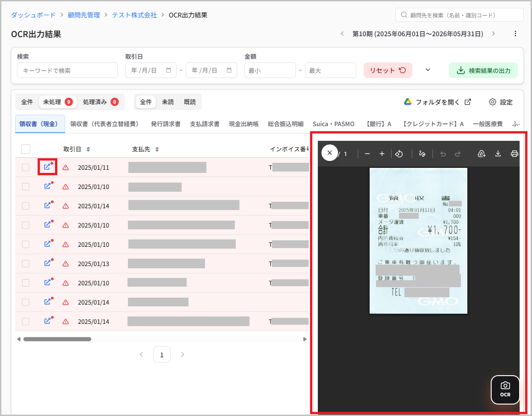Screen dimensions: 532x416
Task: Switch to 領収書（代表者立替経費） tab
Action: point(105,124)
